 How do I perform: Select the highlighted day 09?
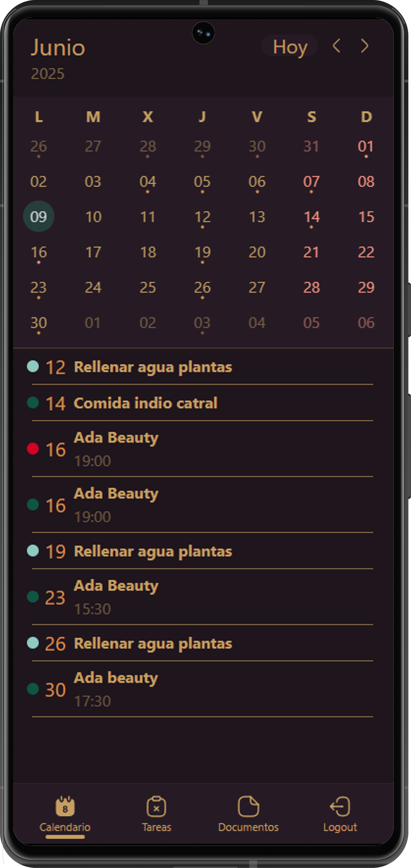pos(39,217)
